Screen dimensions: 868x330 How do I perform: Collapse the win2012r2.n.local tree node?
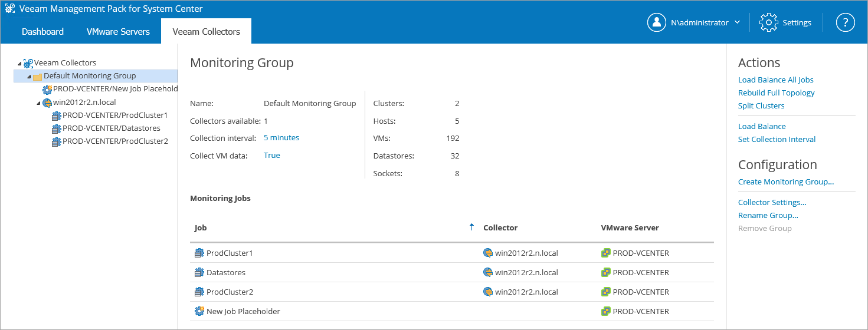pos(38,103)
